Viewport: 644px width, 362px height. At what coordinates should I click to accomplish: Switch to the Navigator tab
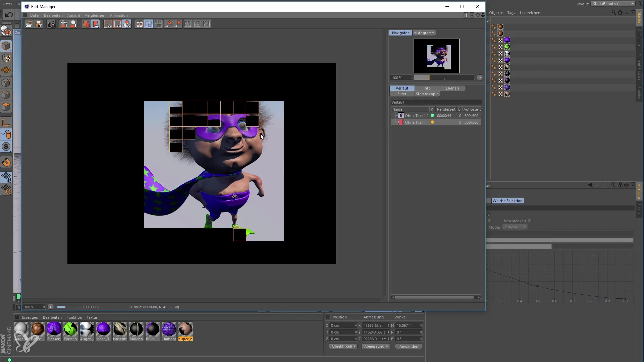(x=400, y=32)
